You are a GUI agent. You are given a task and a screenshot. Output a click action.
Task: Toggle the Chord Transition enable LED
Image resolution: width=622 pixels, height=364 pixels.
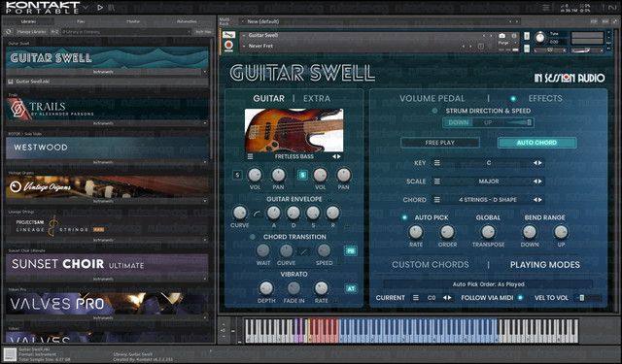point(253,237)
